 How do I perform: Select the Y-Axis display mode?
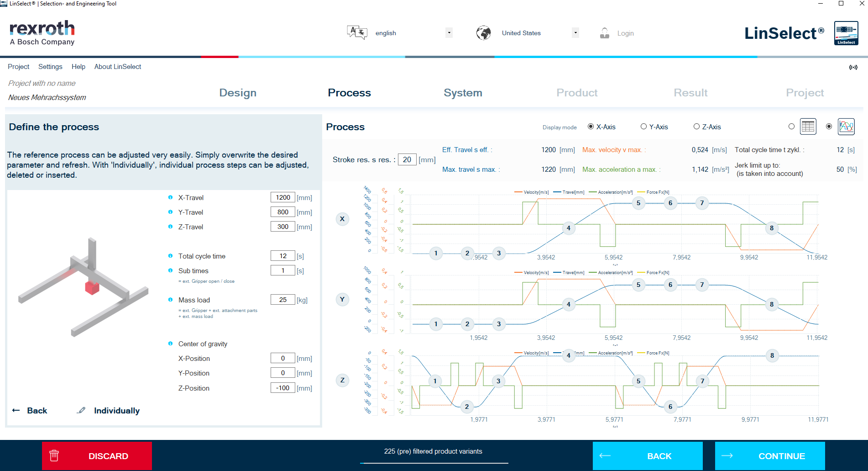pos(643,127)
